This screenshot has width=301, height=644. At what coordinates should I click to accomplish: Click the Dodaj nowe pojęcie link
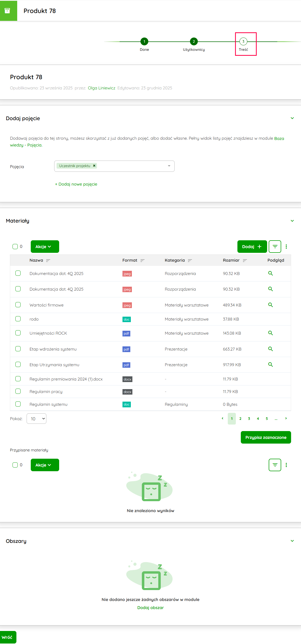click(76, 184)
